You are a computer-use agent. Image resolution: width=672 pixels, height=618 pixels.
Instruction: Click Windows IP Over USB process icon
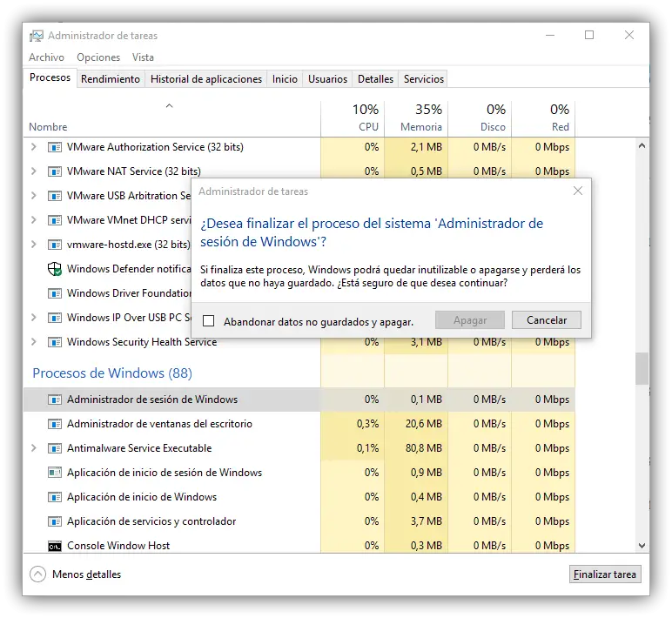click(x=55, y=318)
